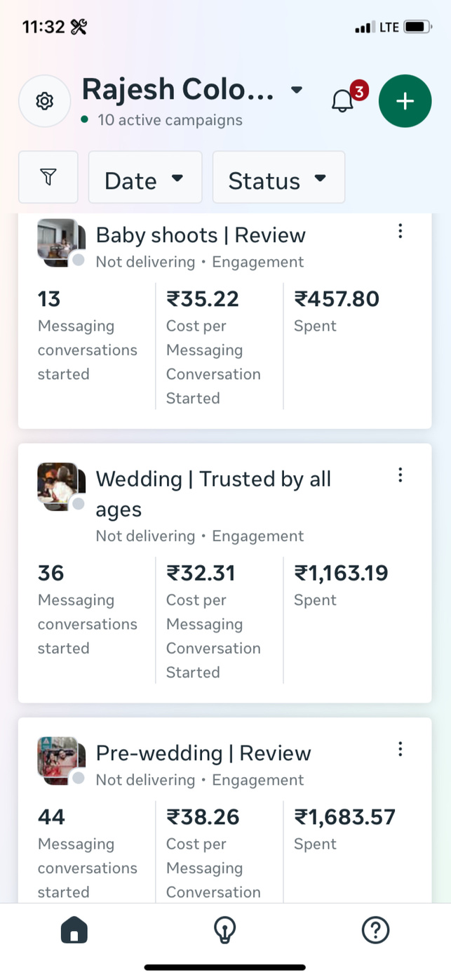The width and height of the screenshot is (451, 980).
Task: Open more options for Baby shoots campaign
Action: coord(400,231)
